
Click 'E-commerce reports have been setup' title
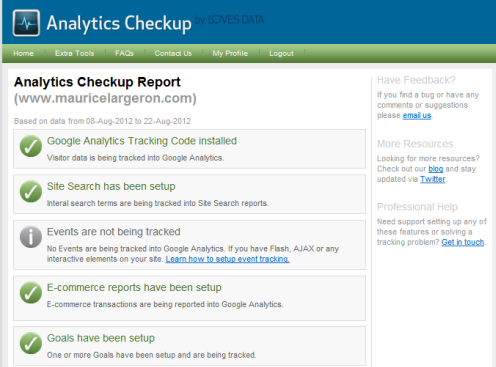(134, 287)
